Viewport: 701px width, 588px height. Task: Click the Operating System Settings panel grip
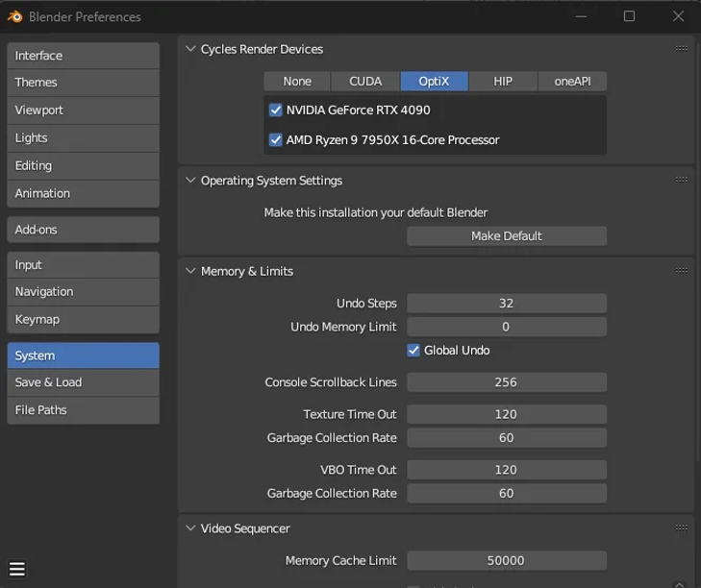681,181
